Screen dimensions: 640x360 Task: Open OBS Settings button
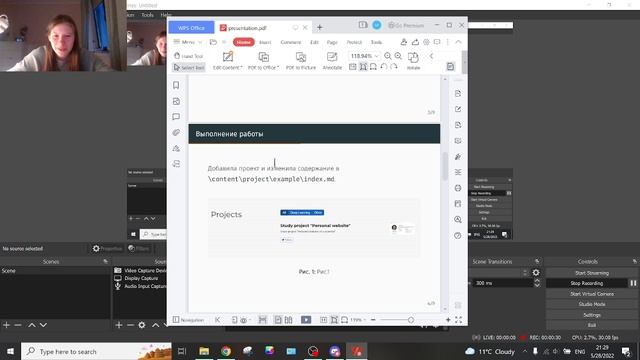pos(592,315)
